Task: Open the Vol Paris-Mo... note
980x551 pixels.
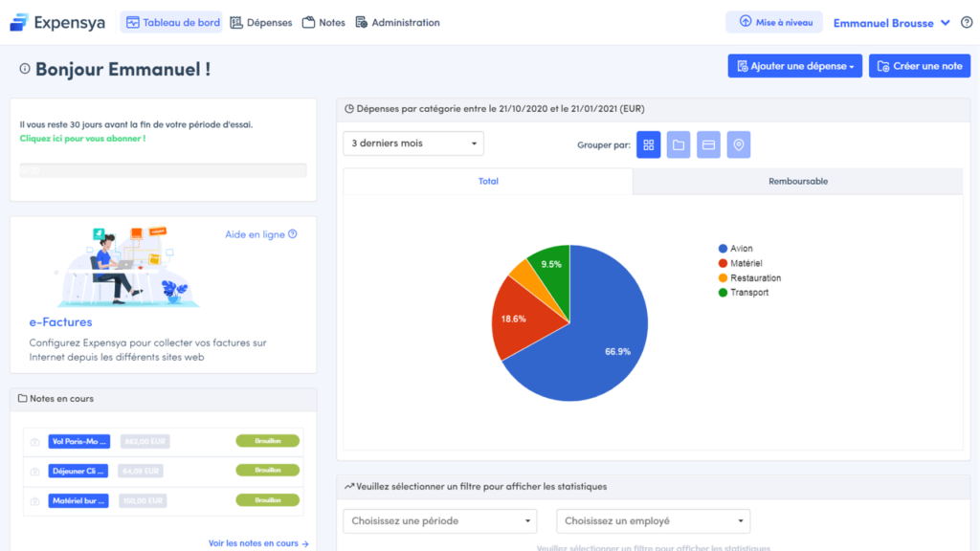Action: [x=79, y=441]
